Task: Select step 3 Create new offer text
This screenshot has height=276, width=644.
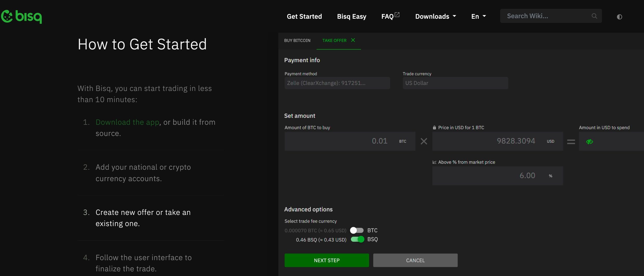Action: [143, 218]
